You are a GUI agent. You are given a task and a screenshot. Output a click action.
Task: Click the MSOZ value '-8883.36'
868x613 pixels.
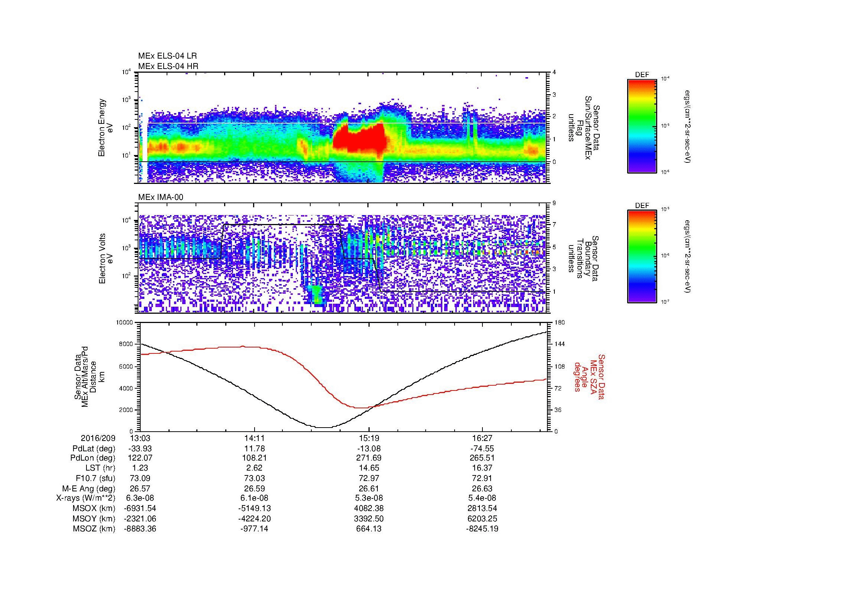click(x=140, y=529)
